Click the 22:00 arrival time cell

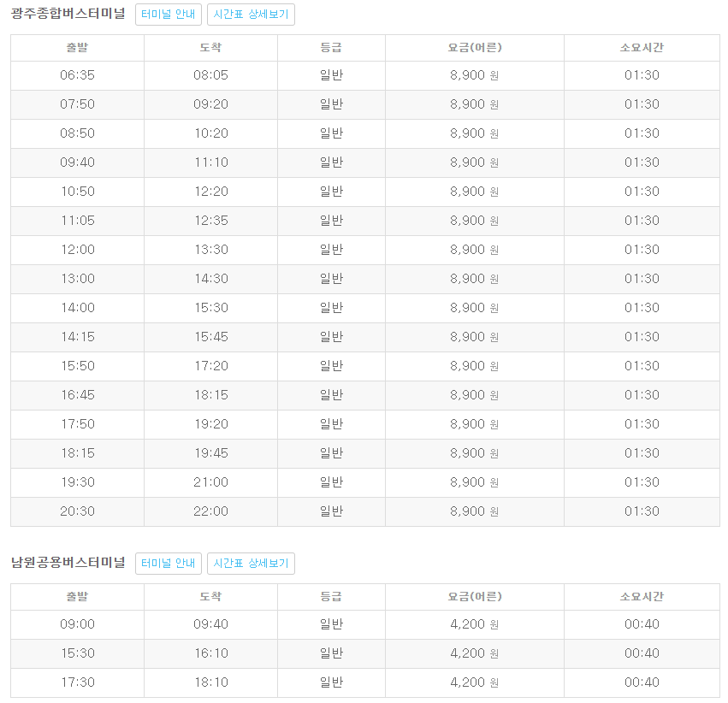click(210, 511)
